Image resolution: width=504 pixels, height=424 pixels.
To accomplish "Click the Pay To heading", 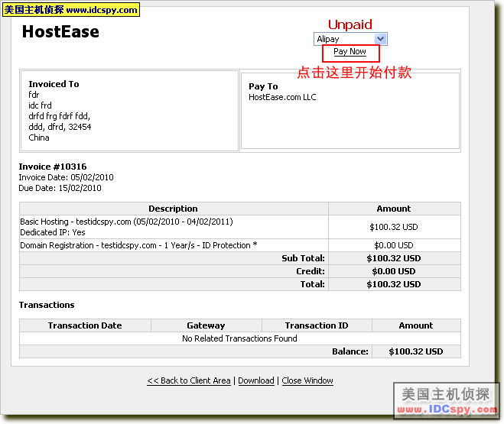I will tap(263, 86).
